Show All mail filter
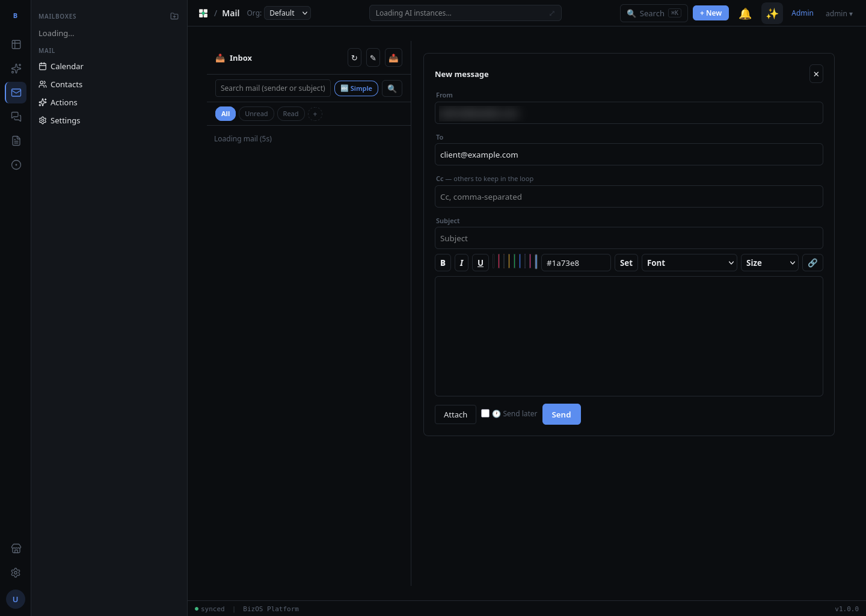This screenshot has height=616, width=866. click(x=226, y=114)
